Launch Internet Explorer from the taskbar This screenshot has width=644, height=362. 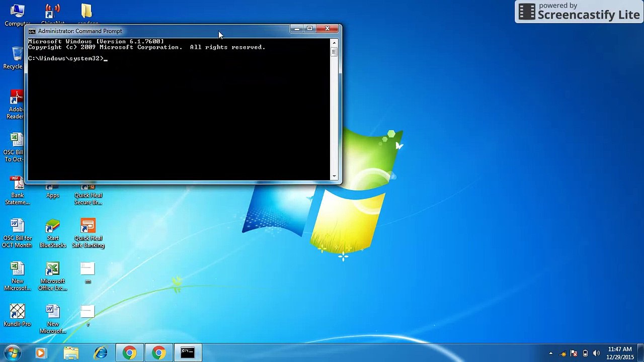click(100, 353)
